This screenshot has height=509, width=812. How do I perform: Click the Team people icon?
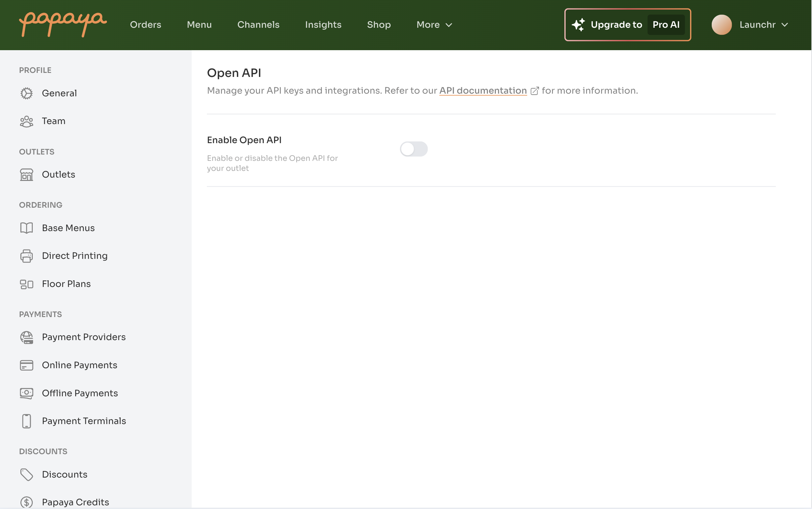tap(26, 121)
